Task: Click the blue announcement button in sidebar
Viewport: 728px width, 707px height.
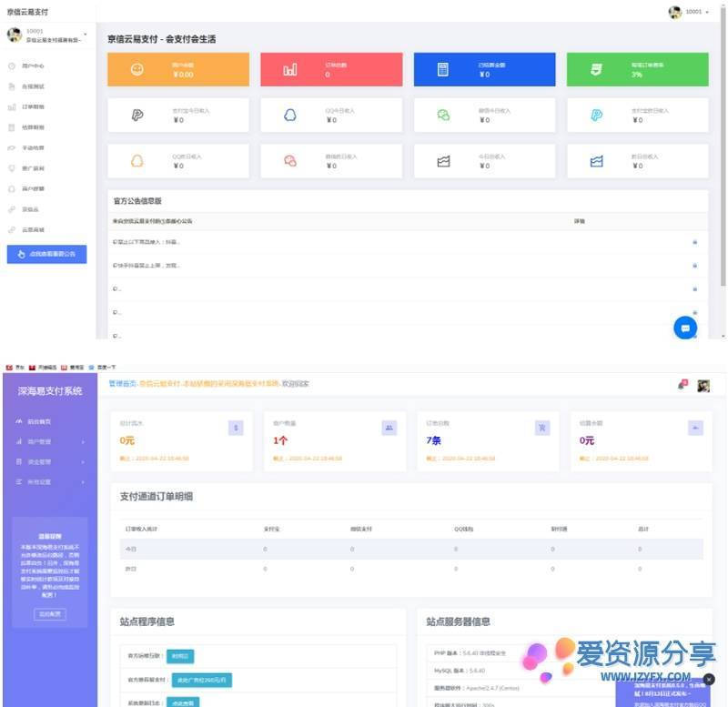Action: click(46, 254)
